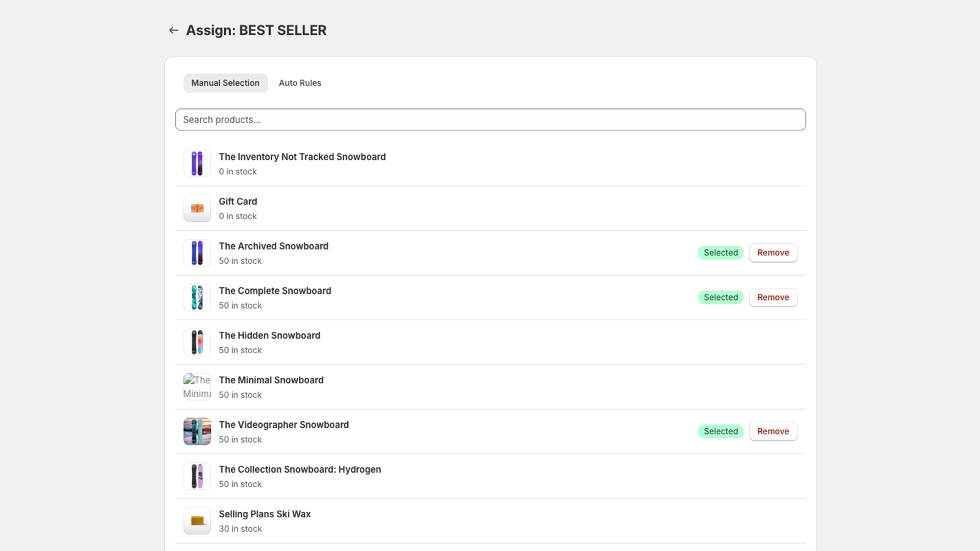Remove The Complete Snowboard from selection
980x551 pixels.
tap(773, 298)
